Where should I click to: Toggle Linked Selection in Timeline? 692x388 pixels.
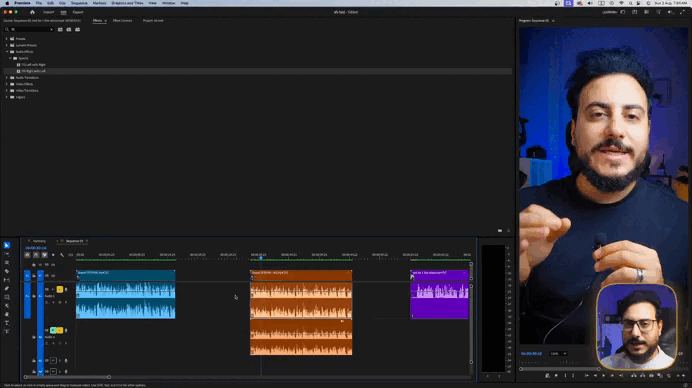(45, 255)
